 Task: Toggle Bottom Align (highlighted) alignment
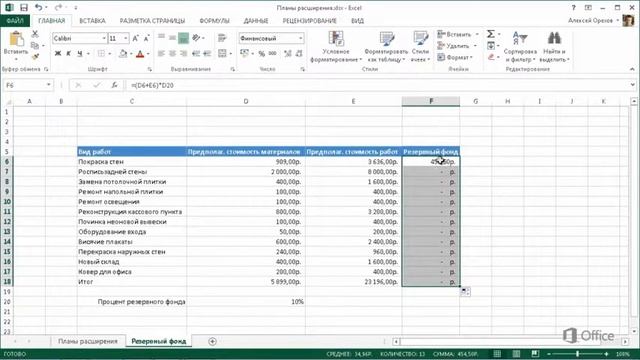point(184,38)
